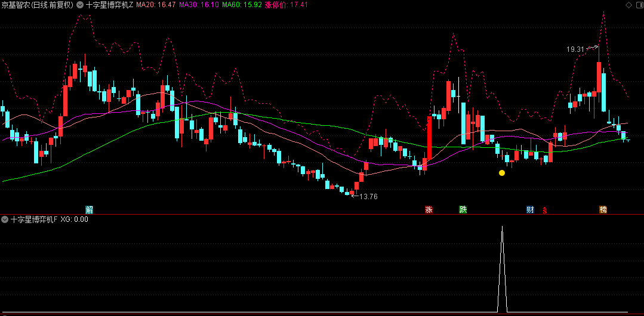The width and height of the screenshot is (644, 316).
Task: Click the orange 榜 ranking marker
Action: 603,210
